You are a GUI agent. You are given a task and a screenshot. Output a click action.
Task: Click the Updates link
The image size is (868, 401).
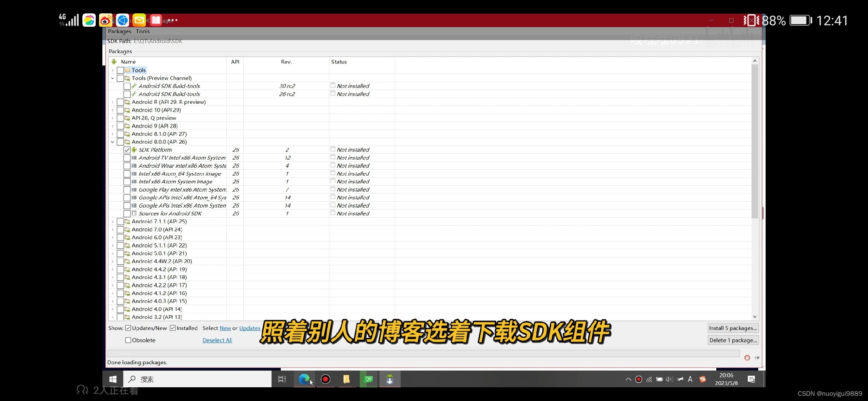250,328
